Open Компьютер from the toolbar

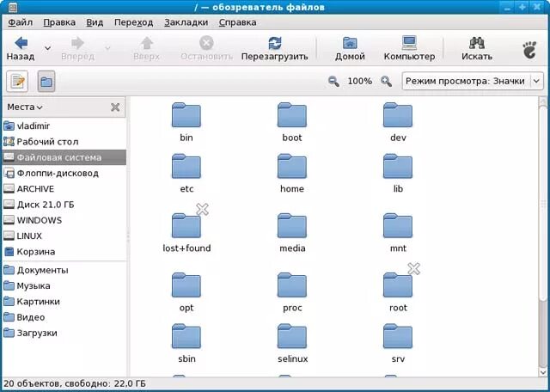click(409, 49)
